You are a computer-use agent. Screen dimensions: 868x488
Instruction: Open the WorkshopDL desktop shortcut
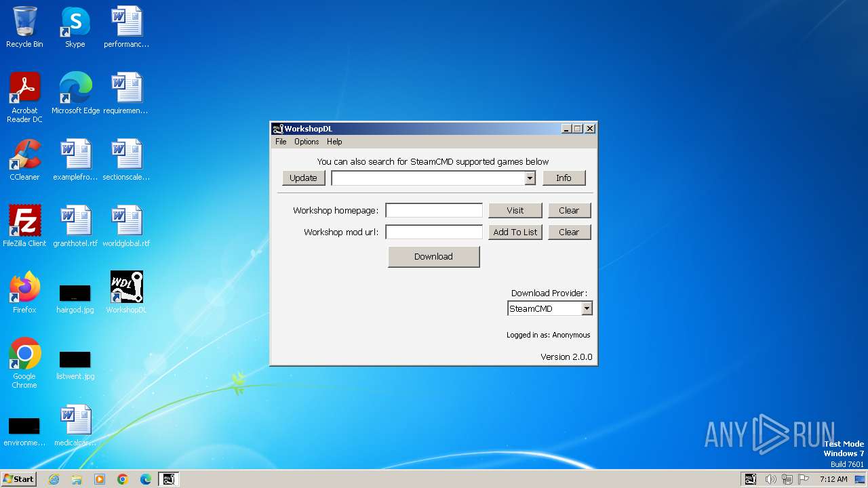(126, 293)
